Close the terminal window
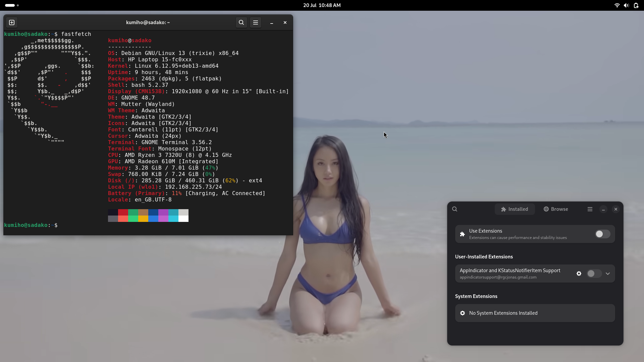Image resolution: width=644 pixels, height=362 pixels. [285, 22]
